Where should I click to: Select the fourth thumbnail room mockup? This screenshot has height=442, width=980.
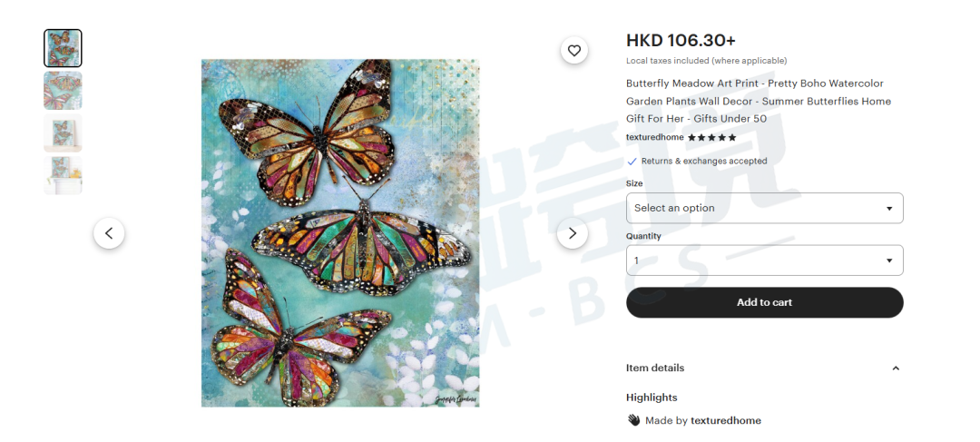click(63, 175)
